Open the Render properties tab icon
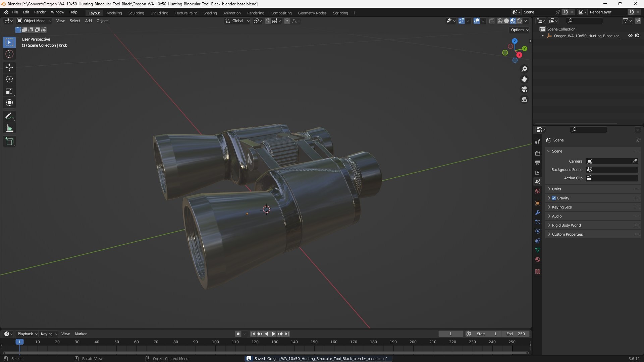644x362 pixels. click(x=538, y=153)
